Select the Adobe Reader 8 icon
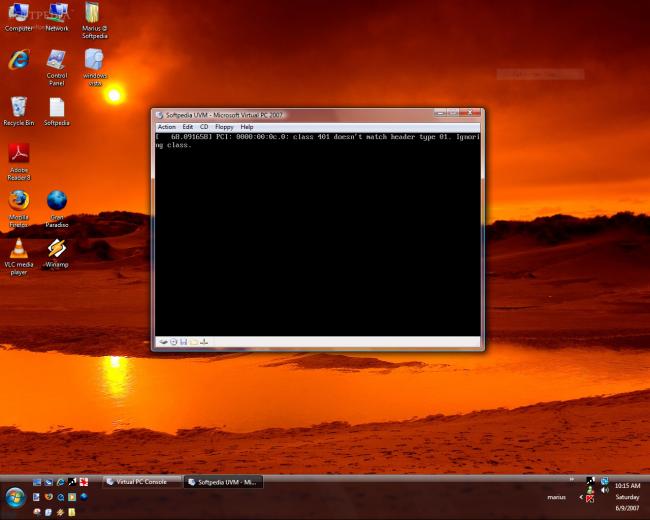Screen dimensions: 650x520 coord(19,162)
